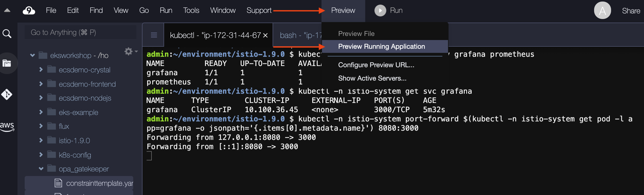Open the tab list hamburger icon
Viewport: 644px width, 195px height.
154,35
